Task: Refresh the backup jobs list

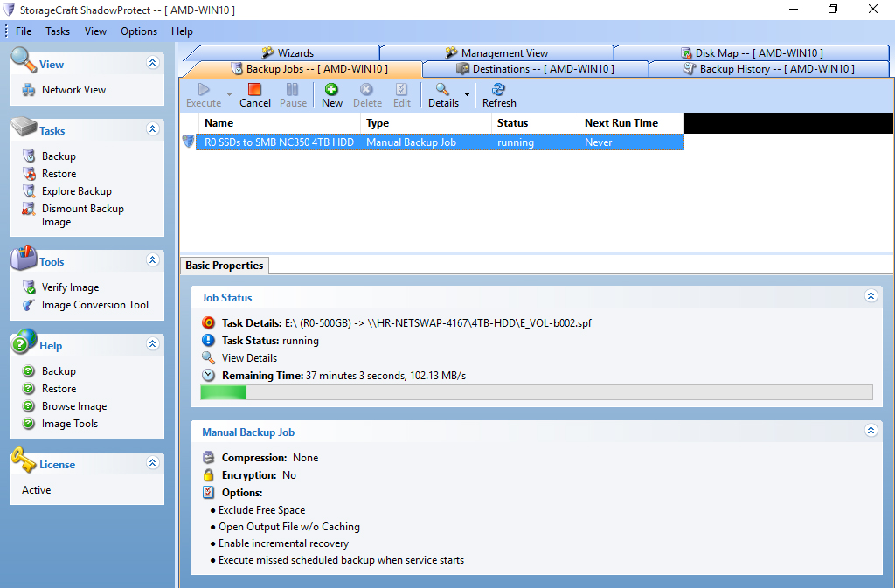Action: coord(498,89)
